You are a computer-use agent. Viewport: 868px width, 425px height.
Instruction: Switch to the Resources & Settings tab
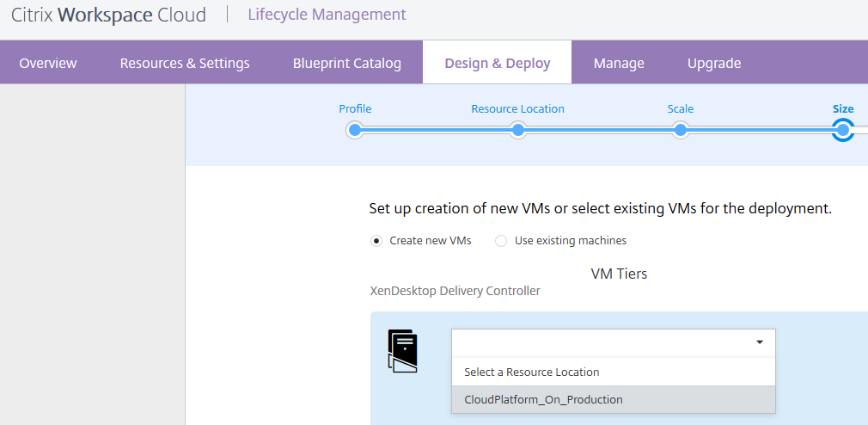185,63
